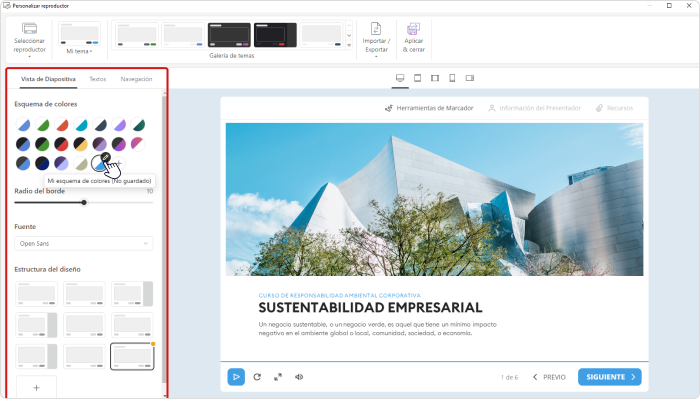The image size is (700, 399).
Task: Select the highlighted layout with orange dot
Action: 132,356
